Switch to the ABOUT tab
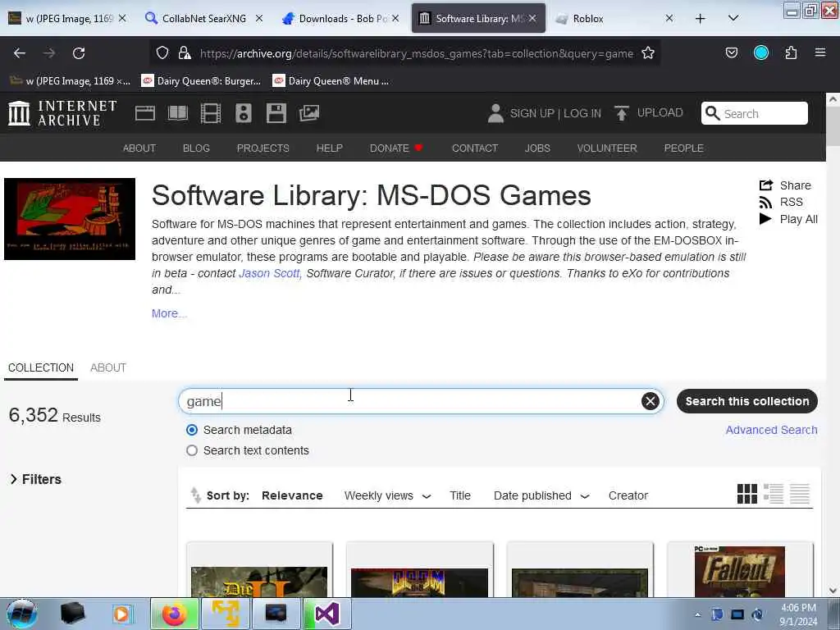The image size is (840, 630). coord(108,367)
